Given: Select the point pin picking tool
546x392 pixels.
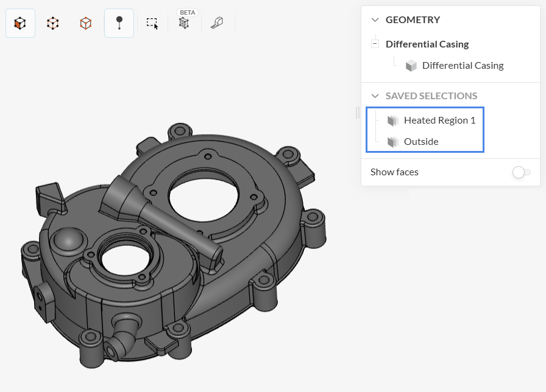Looking at the screenshot, I should point(119,23).
